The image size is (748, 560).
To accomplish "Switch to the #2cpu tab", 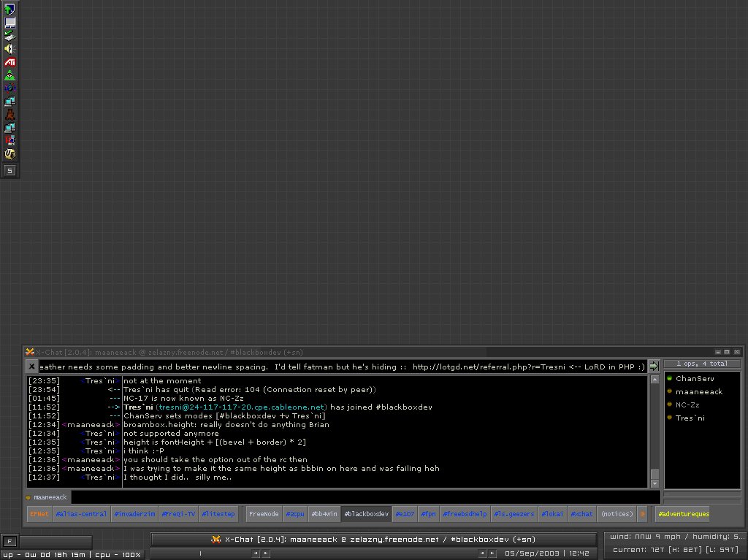I will click(295, 514).
